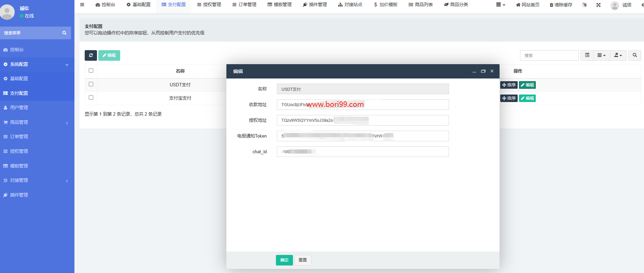The width and height of the screenshot is (644, 273).
Task: Open the 商品列表 top tab
Action: click(421, 5)
